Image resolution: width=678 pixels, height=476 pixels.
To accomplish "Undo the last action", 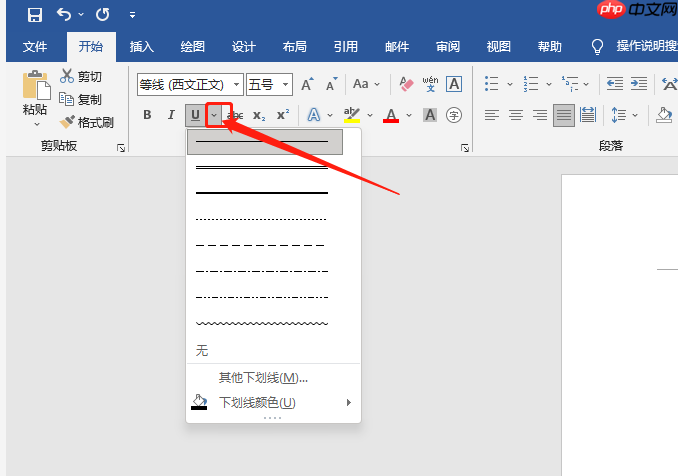I will 64,15.
